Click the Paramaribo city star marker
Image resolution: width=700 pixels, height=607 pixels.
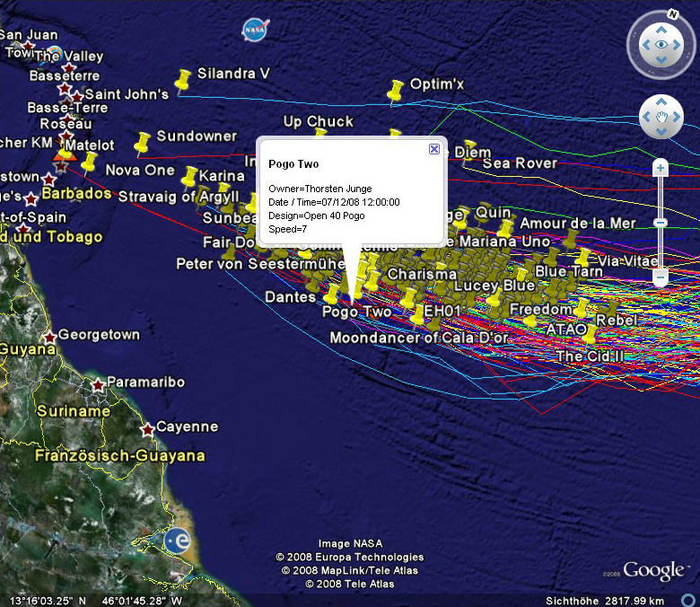tap(97, 385)
